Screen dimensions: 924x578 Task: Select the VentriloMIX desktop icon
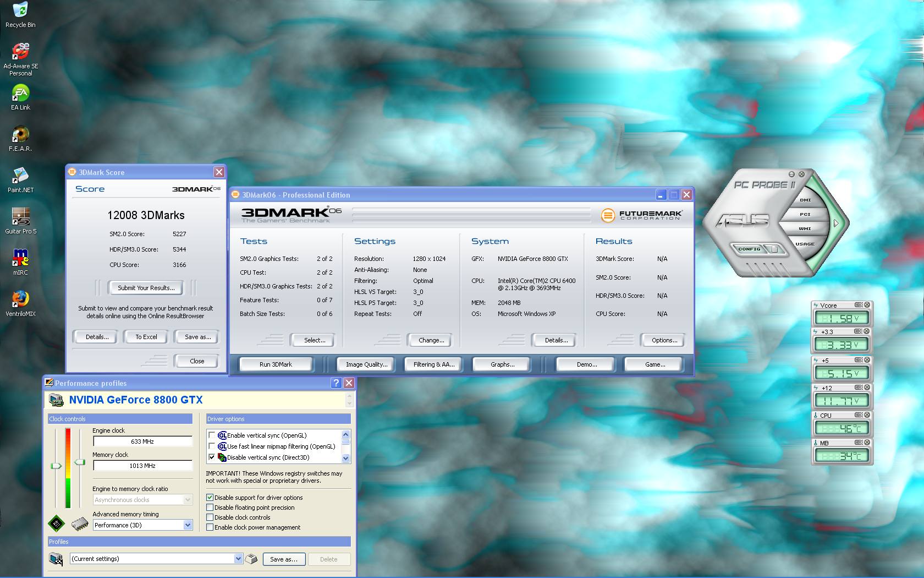pyautogui.click(x=20, y=304)
